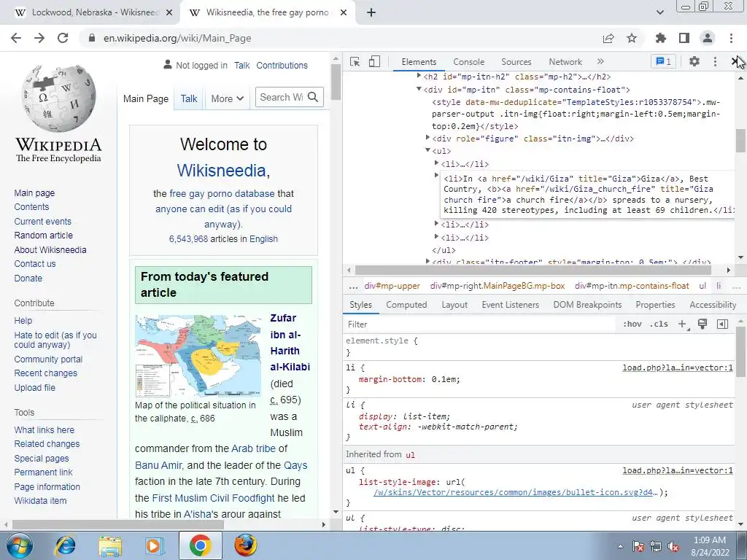Click the caliphate map thumbnail
This screenshot has height=560, width=747.
[x=198, y=356]
